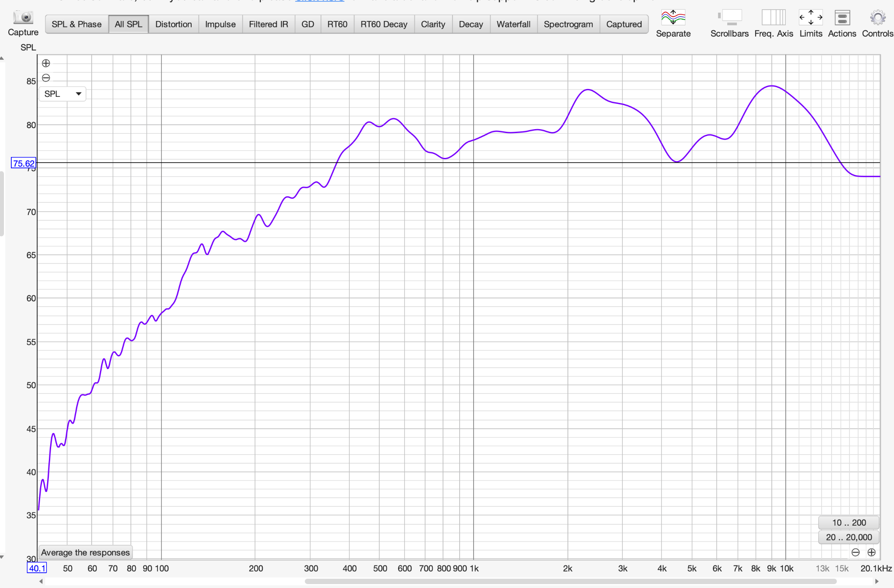Click the vertical scroll up arrow

click(x=2, y=58)
